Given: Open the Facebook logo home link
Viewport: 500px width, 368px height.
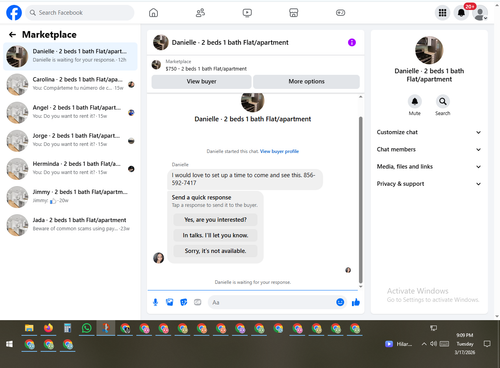Looking at the screenshot, I should 14,13.
